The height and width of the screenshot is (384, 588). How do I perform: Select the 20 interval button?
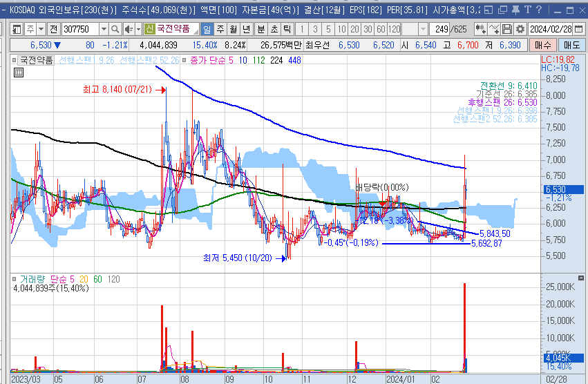click(354, 29)
